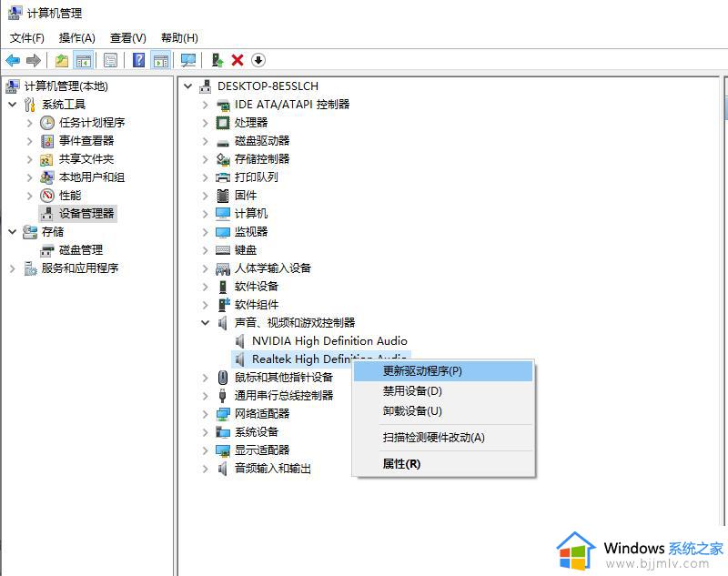Collapse the 声音、视频和游戏控制器 category
The image size is (728, 576).
pos(206,323)
